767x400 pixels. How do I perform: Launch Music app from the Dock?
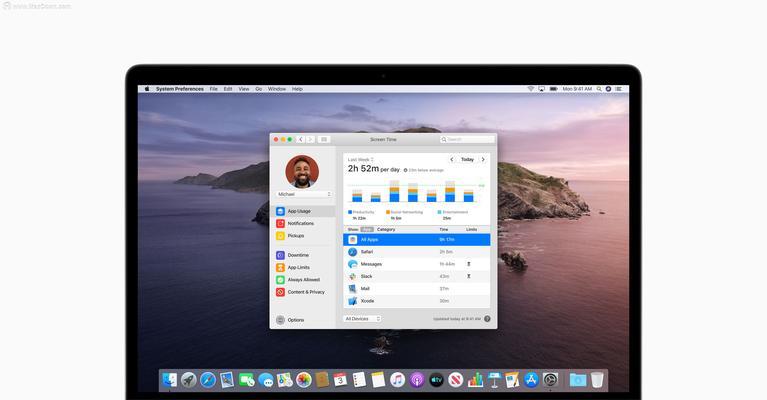tap(398, 380)
